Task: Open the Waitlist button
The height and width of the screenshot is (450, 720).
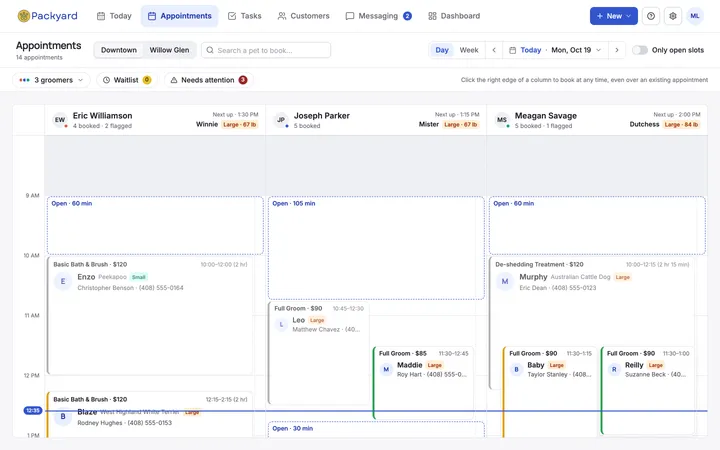Action: tap(127, 80)
